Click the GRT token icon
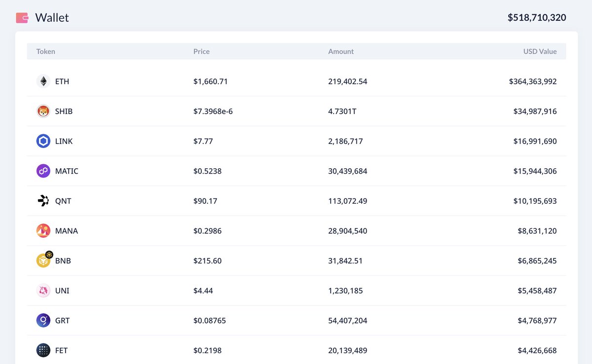Image resolution: width=592 pixels, height=364 pixels. 43,321
